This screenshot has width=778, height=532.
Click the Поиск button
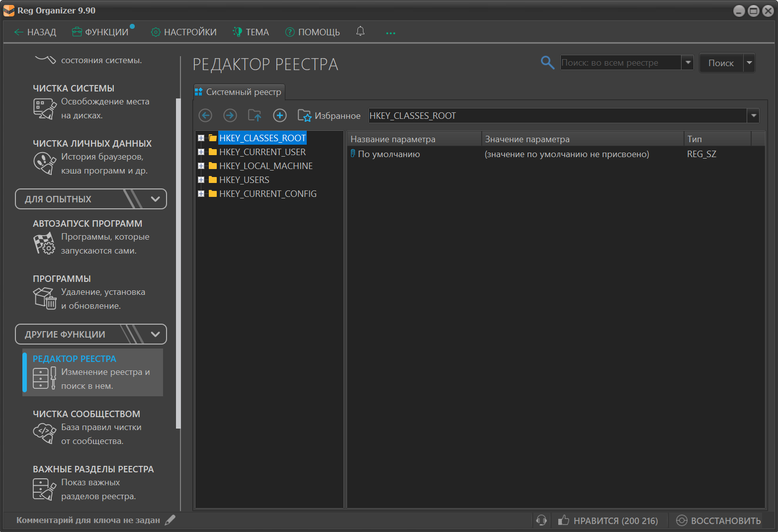721,63
